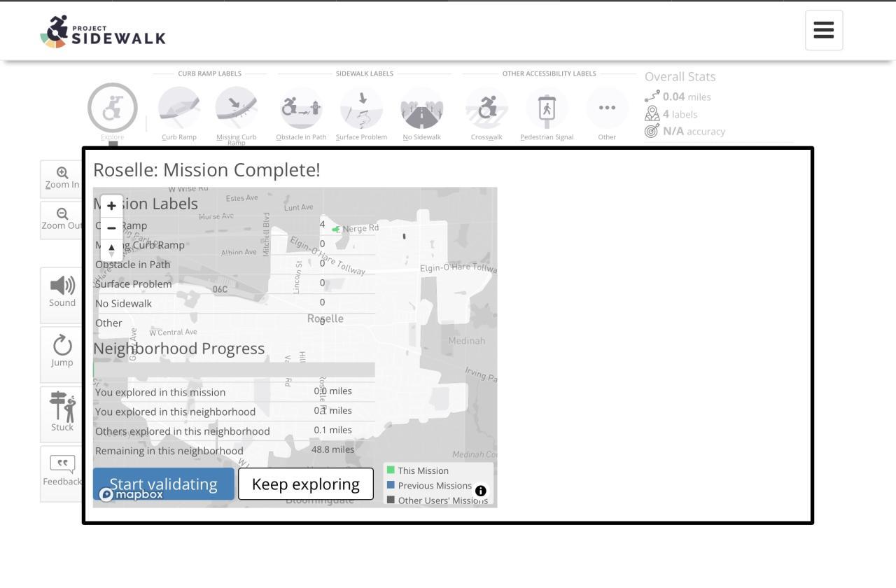Screen dimensions: 896x588
Task: Click the Start validating button
Action: pos(164,484)
